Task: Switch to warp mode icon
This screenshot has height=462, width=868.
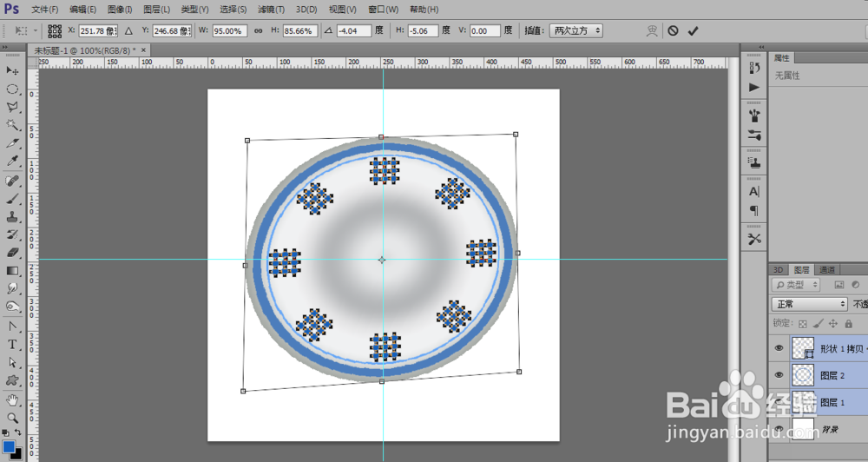Action: tap(652, 31)
